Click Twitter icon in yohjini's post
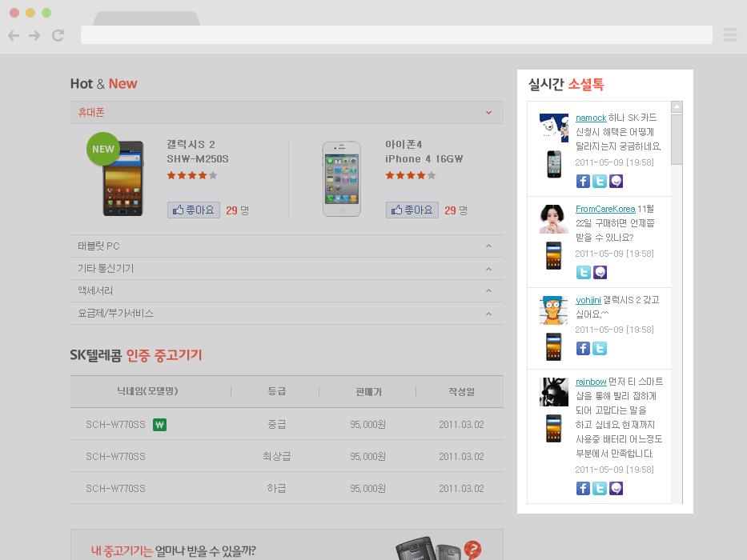The image size is (747, 560). [x=600, y=348]
